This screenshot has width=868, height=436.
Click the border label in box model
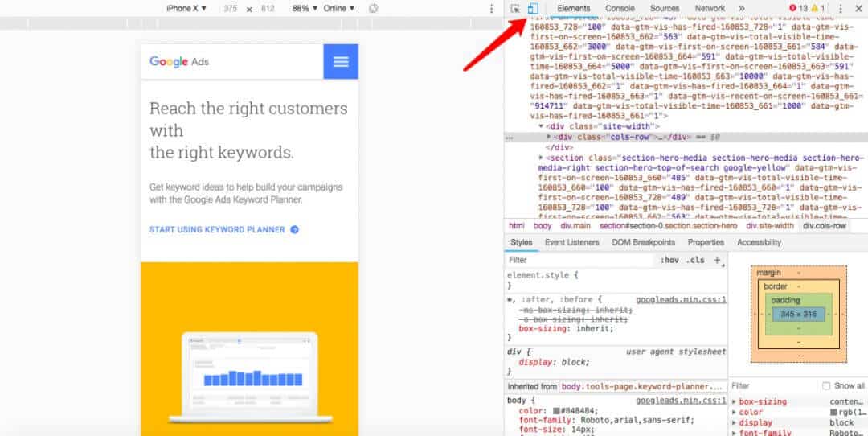[x=775, y=286]
